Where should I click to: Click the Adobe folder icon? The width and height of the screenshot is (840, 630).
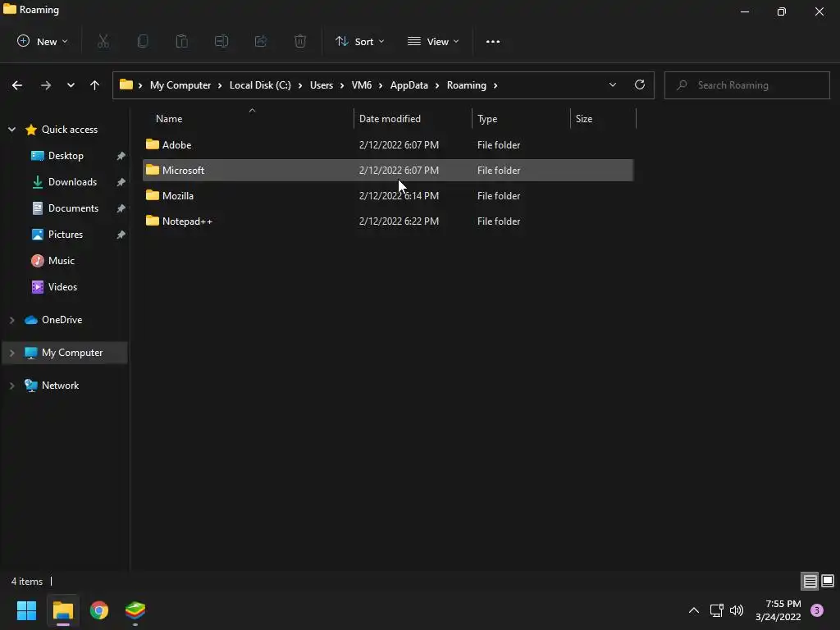pos(153,144)
